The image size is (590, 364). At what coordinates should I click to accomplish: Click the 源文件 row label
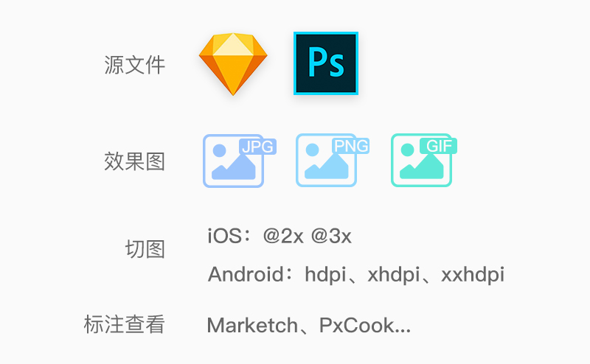point(135,65)
